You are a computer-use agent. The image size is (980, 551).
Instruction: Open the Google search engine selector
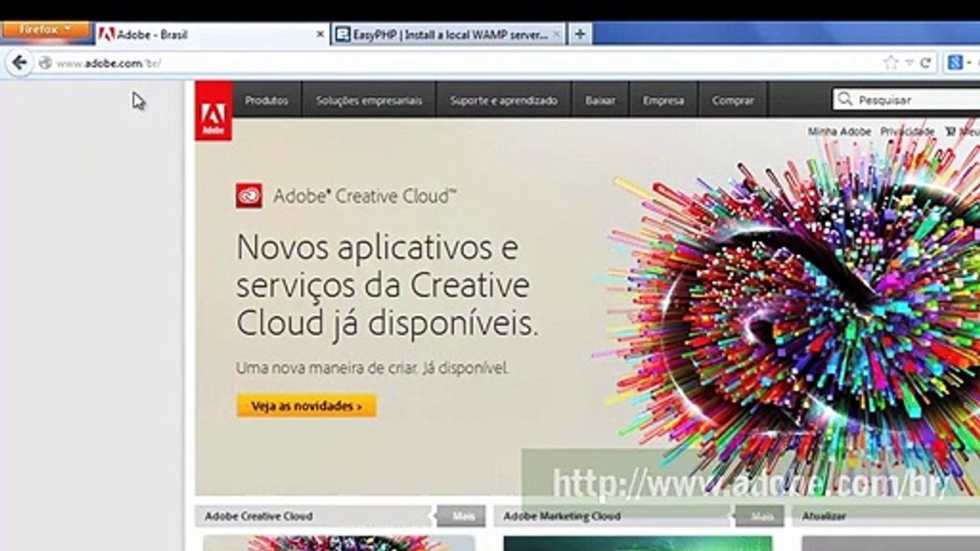tap(959, 63)
